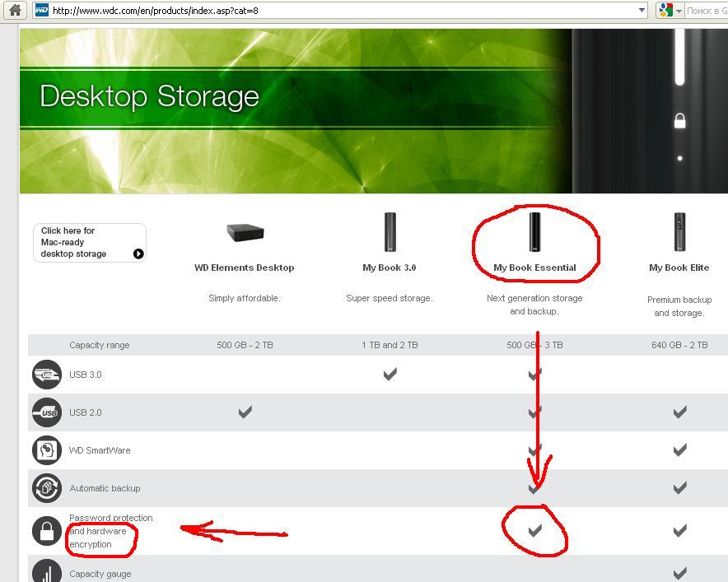Click the browser Home icon
The height and width of the screenshot is (582, 728).
(16, 10)
